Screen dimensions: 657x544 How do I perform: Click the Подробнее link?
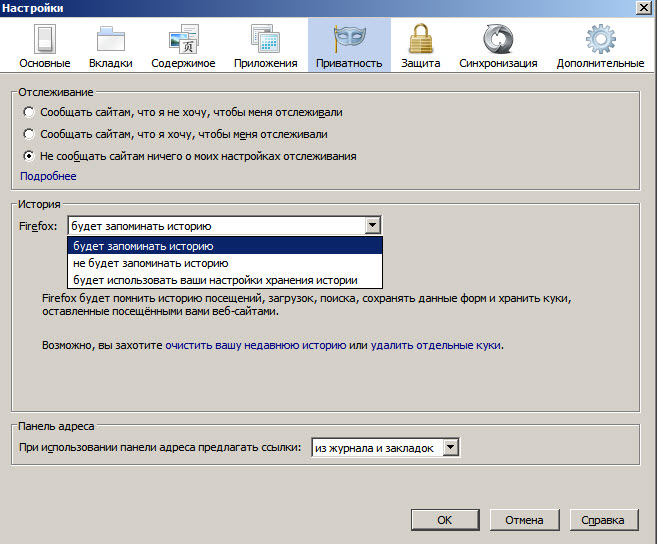tap(48, 176)
